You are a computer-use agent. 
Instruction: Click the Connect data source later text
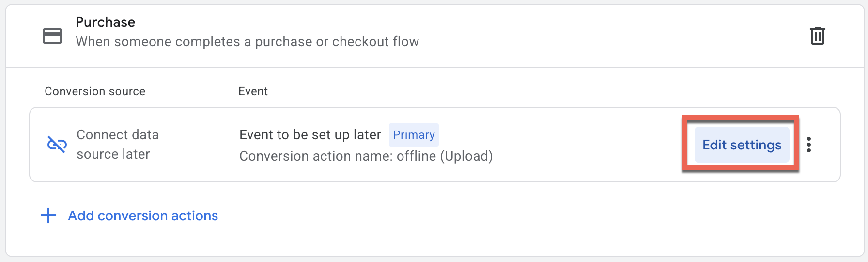118,144
